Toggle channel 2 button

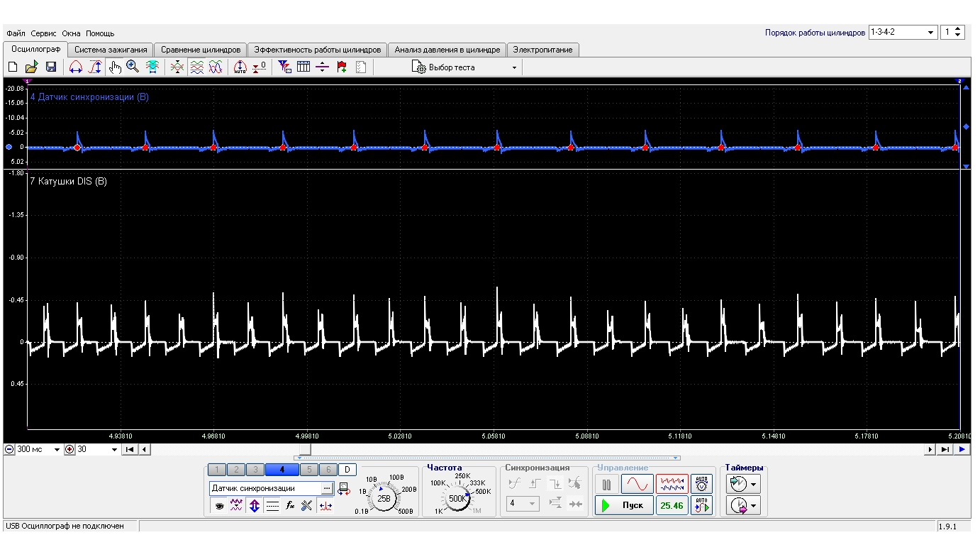coord(237,470)
